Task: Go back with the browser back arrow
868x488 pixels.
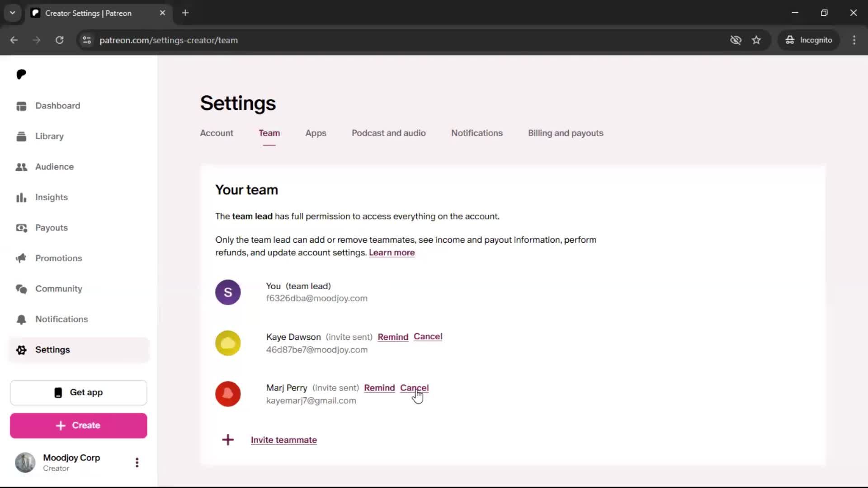Action: point(14,40)
